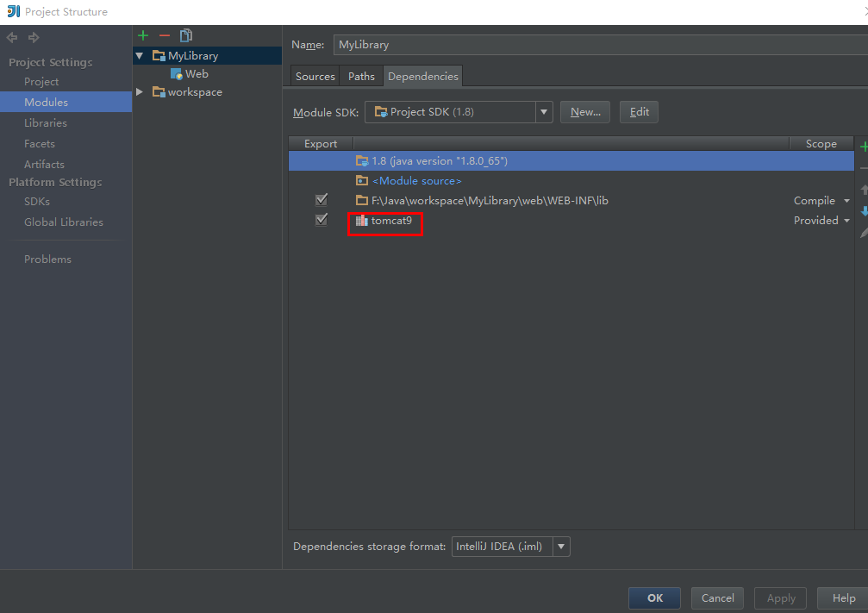Click the Export column header
This screenshot has width=868, height=613.
[321, 144]
